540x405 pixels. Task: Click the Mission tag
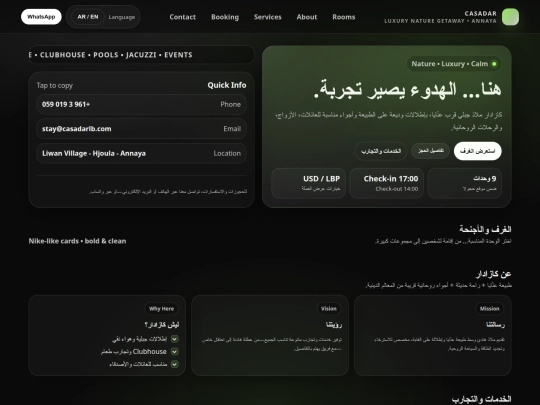coord(489,309)
